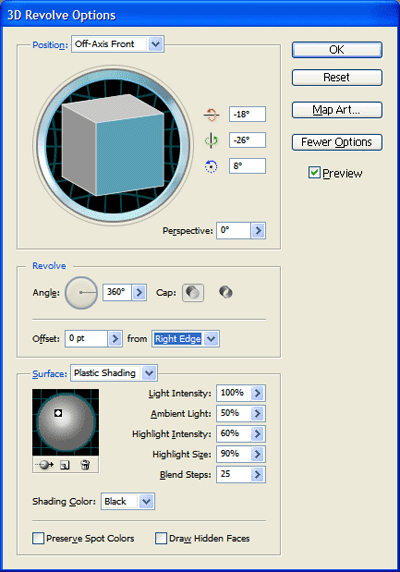The height and width of the screenshot is (572, 400).
Task: Click the Blend Steps 25 field
Action: pyautogui.click(x=233, y=475)
